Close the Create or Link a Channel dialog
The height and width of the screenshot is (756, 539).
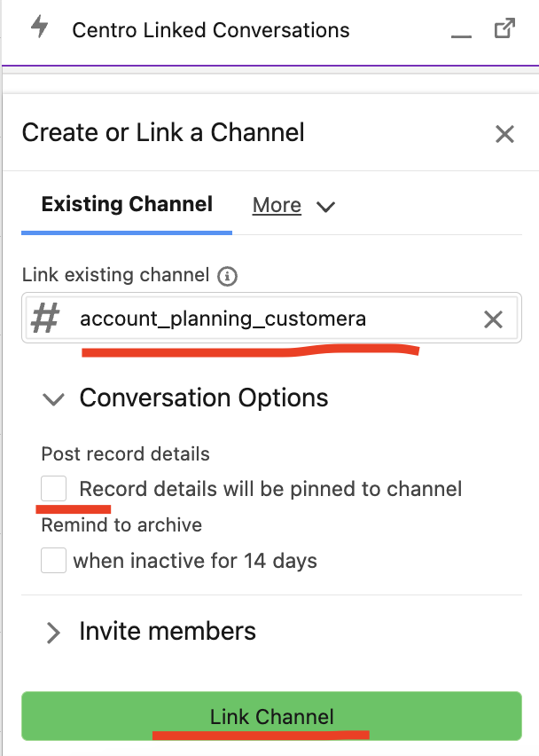[x=504, y=134]
